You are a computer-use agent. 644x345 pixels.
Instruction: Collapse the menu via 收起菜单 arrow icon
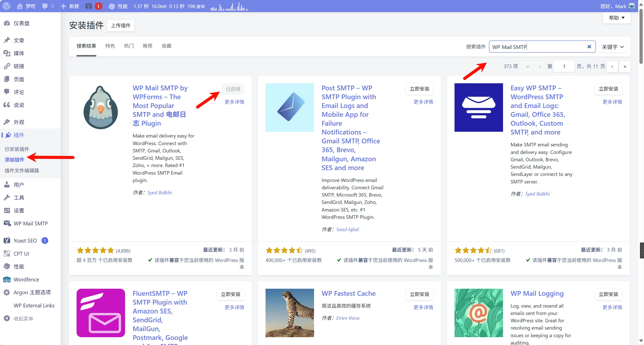pyautogui.click(x=7, y=319)
